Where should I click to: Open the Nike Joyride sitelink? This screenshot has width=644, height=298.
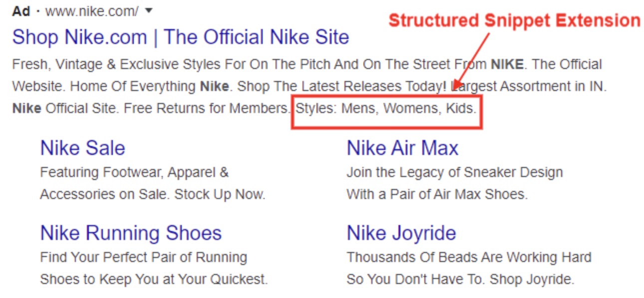tap(401, 233)
